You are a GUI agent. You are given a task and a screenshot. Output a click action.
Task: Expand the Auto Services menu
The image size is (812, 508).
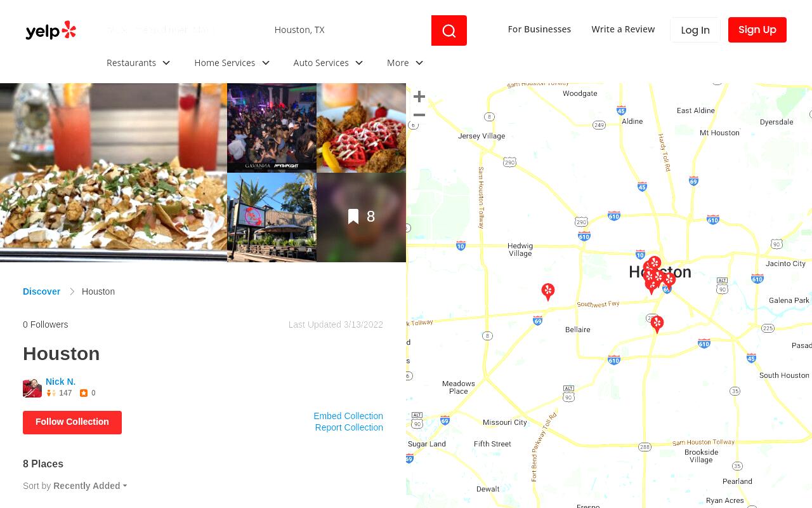328,63
